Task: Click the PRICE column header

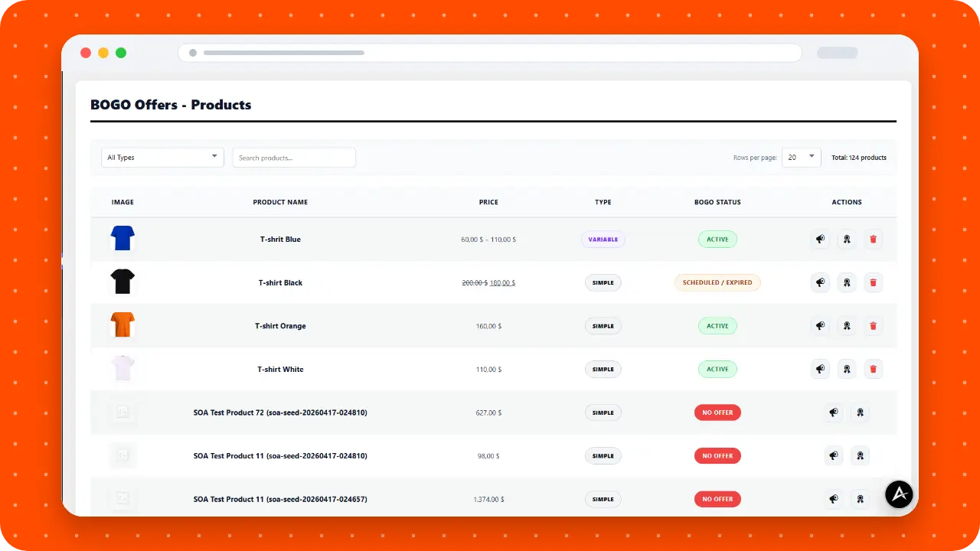Action: 488,202
